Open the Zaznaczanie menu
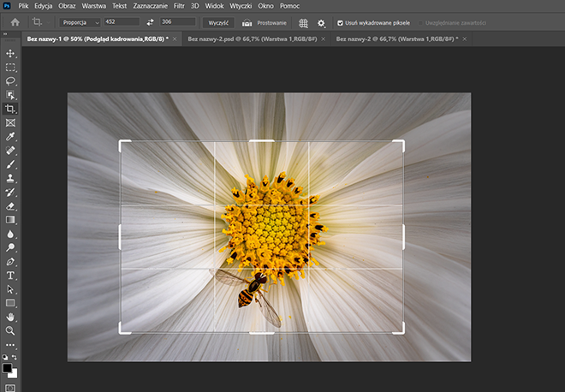This screenshot has width=565, height=392. pyautogui.click(x=151, y=6)
